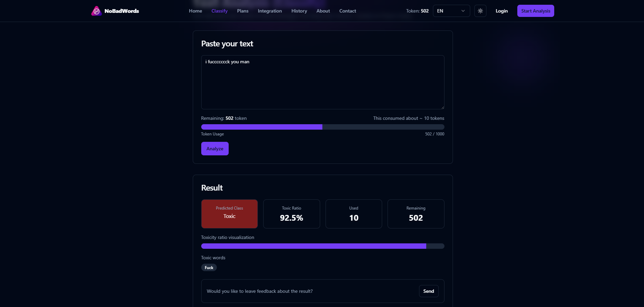This screenshot has width=644, height=307.
Task: Click the Start Analysis button
Action: tap(536, 11)
